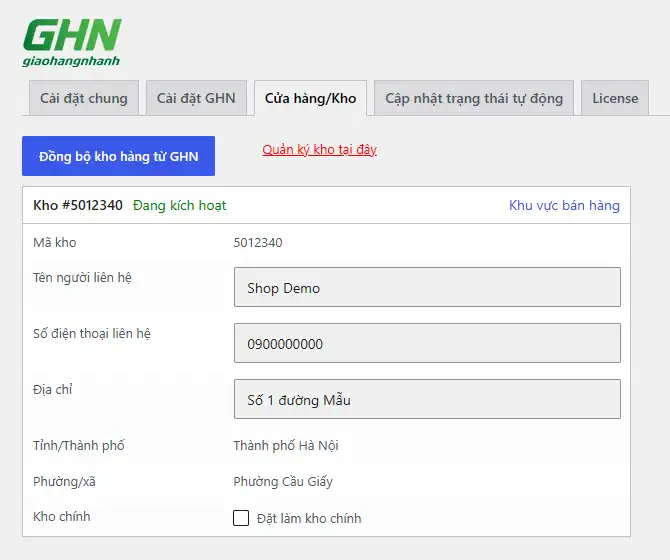Focus the Tên người liên hệ field
This screenshot has width=670, height=560.
click(427, 287)
